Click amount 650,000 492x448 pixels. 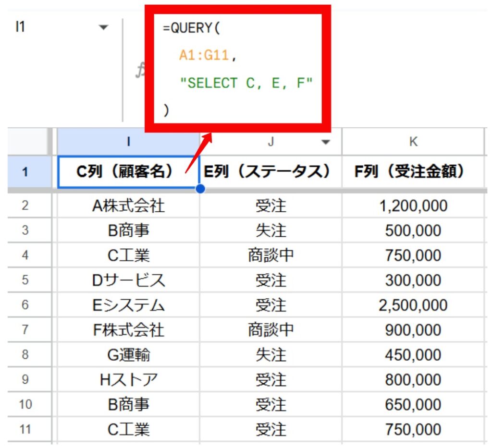point(413,404)
